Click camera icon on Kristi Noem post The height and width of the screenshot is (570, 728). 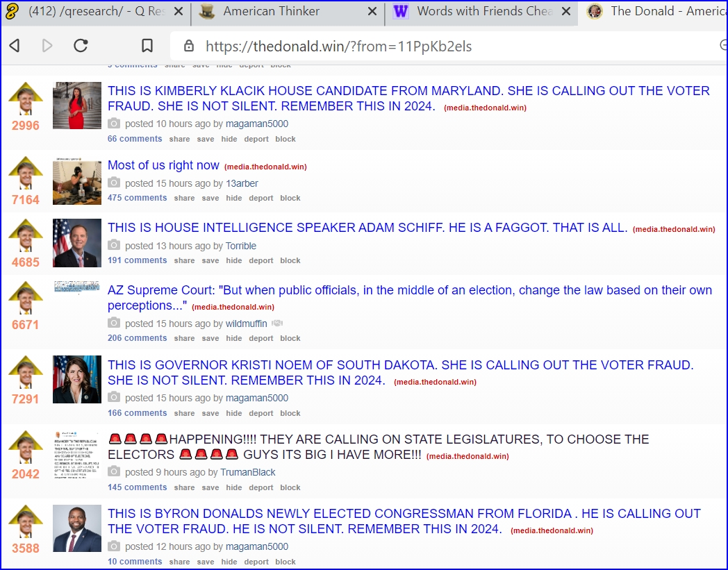pyautogui.click(x=114, y=397)
